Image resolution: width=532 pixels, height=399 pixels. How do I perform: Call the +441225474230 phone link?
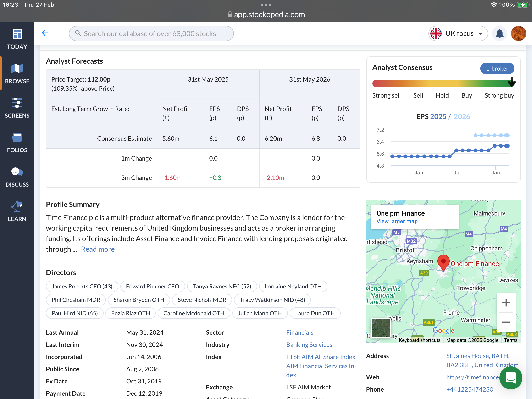pyautogui.click(x=470, y=389)
